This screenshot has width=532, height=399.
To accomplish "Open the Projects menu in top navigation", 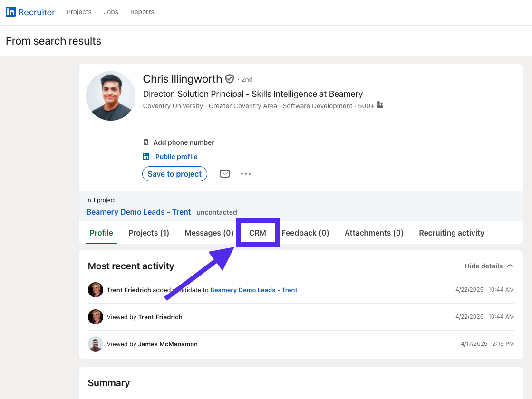I will 79,12.
